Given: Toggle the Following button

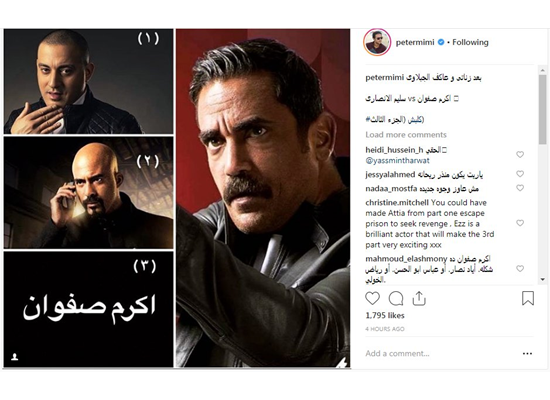Looking at the screenshot, I should pos(470,42).
